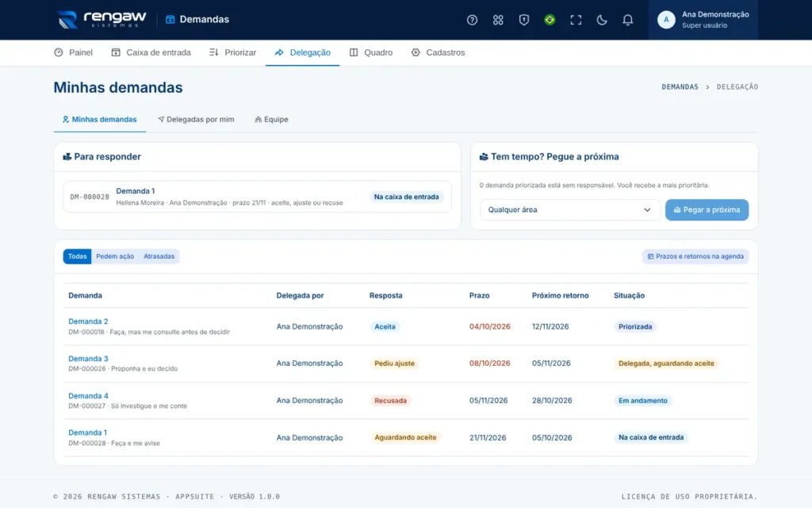Select the Pedem ação filter
Viewport: 812px width, 508px height.
coord(115,256)
